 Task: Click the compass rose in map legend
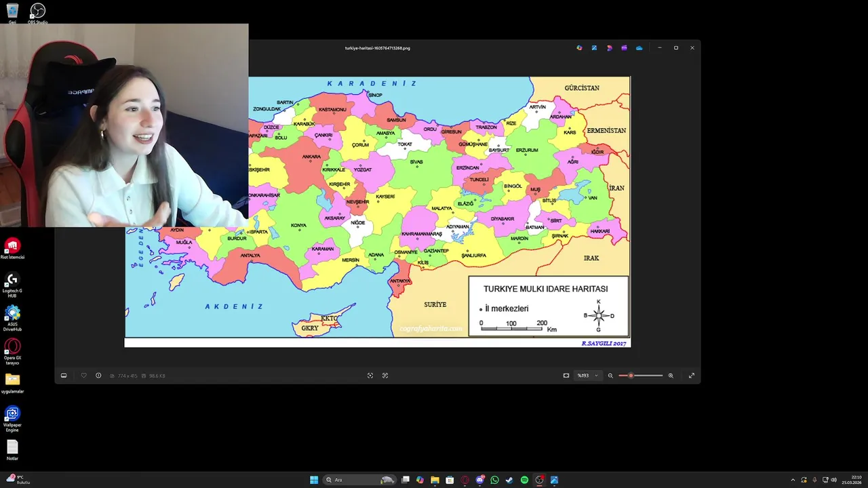(x=599, y=315)
